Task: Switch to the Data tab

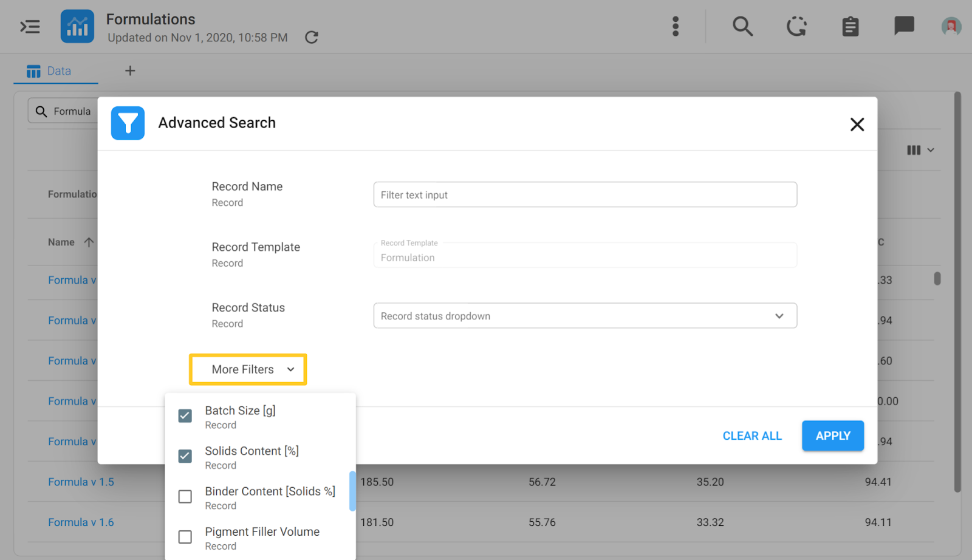Action: pos(56,71)
